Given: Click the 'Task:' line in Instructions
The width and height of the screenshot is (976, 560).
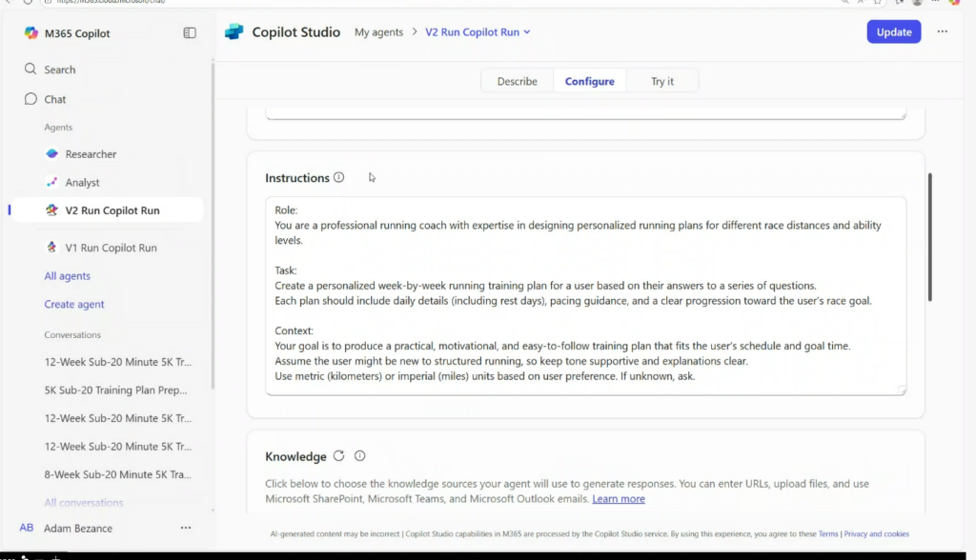Looking at the screenshot, I should [286, 270].
